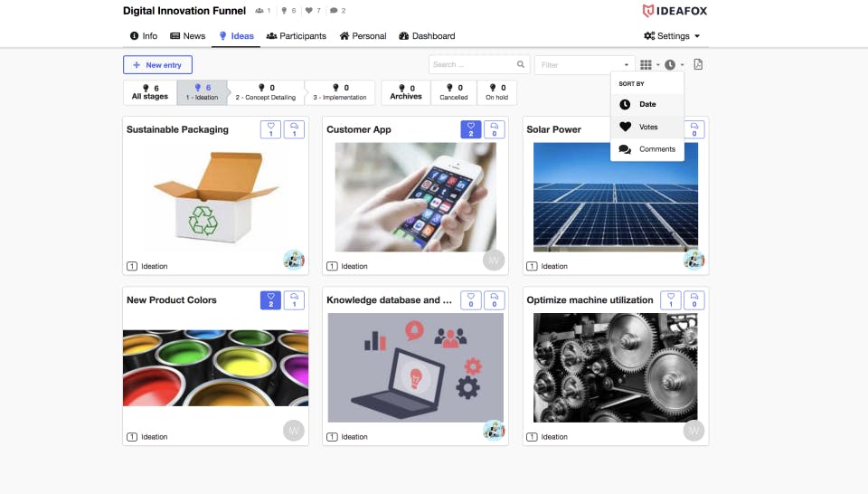
Task: Show the Archives list
Action: (x=406, y=92)
